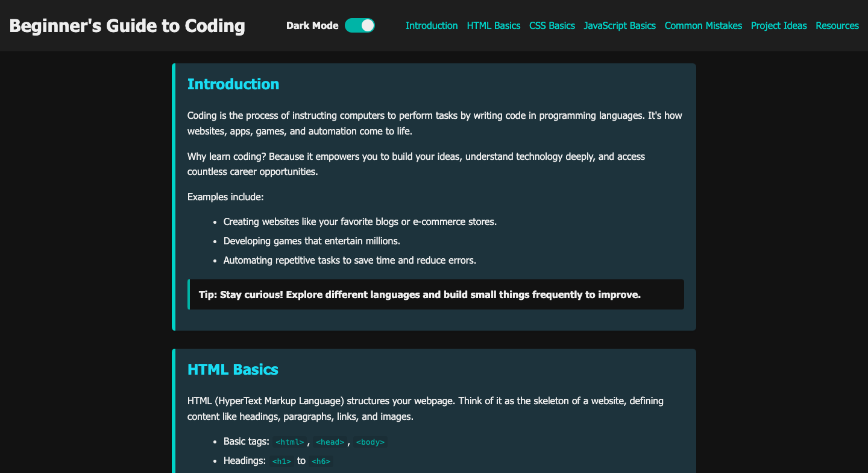Click the Tip callout box

[436, 294]
